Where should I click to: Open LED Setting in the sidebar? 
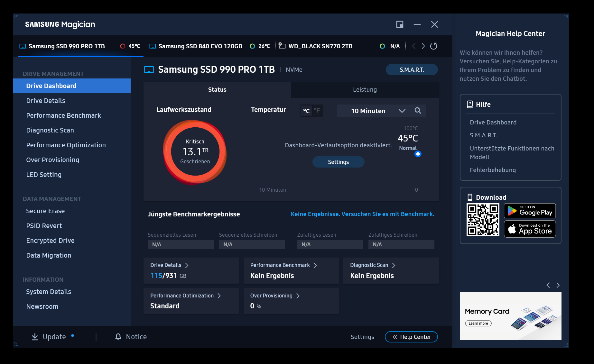(72, 175)
